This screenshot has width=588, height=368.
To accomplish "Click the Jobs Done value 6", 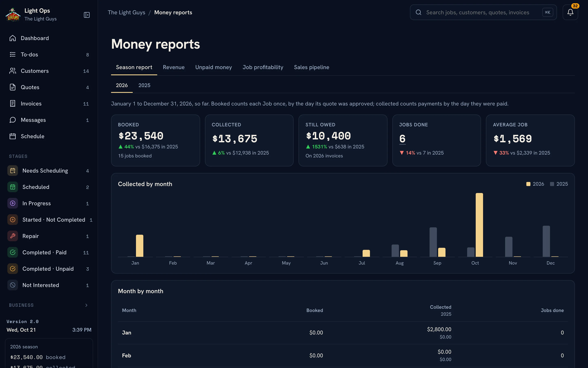I will (402, 139).
